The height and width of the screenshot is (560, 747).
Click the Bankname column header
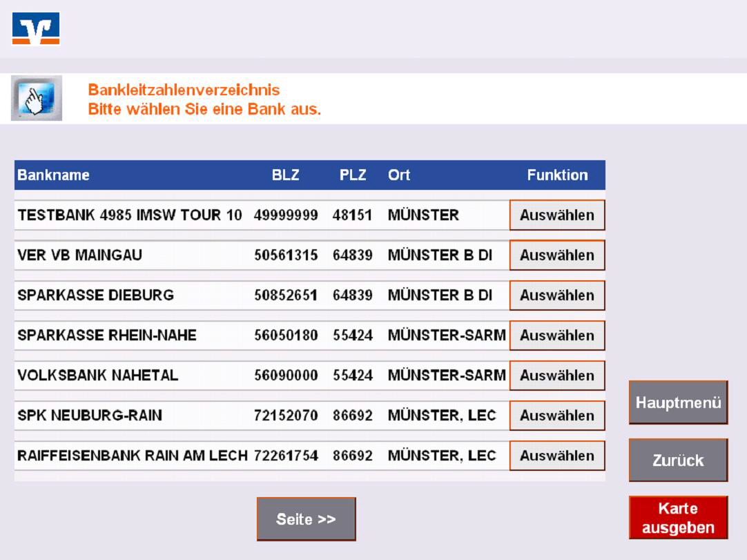pos(53,175)
